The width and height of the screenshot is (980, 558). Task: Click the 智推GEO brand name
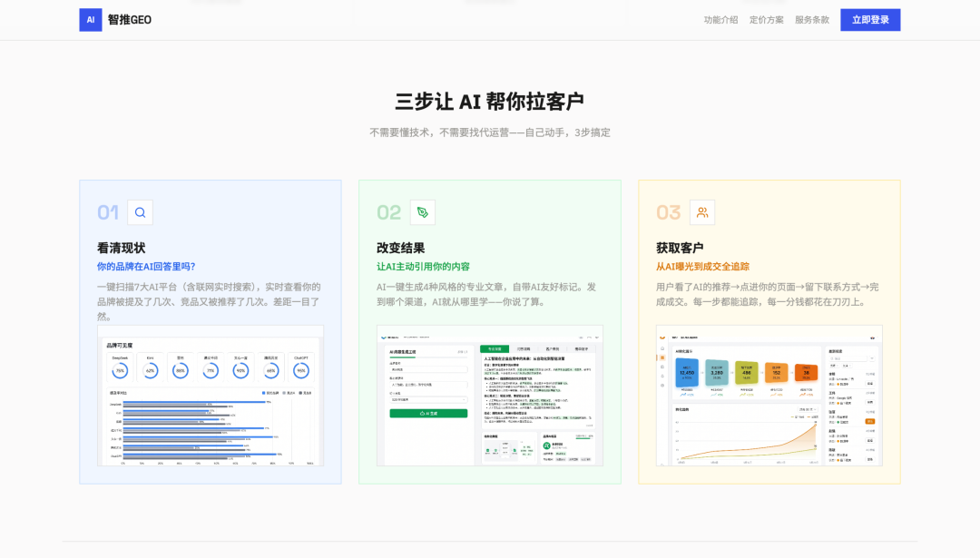(x=130, y=20)
